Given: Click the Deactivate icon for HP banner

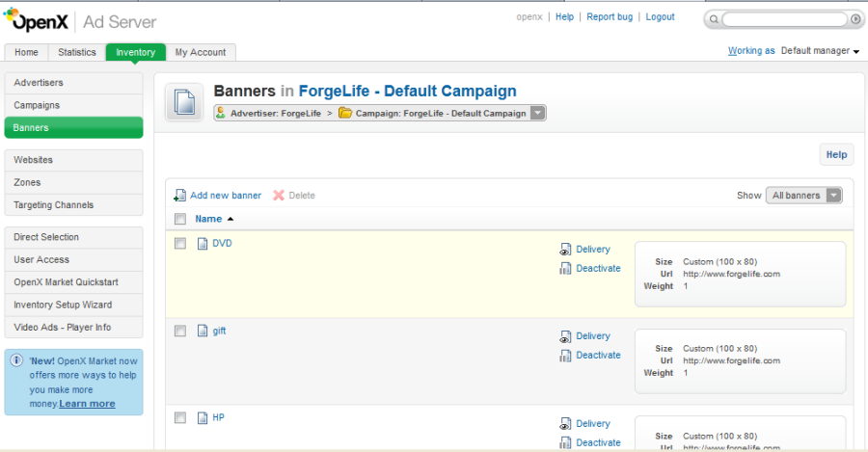Looking at the screenshot, I should [x=564, y=442].
